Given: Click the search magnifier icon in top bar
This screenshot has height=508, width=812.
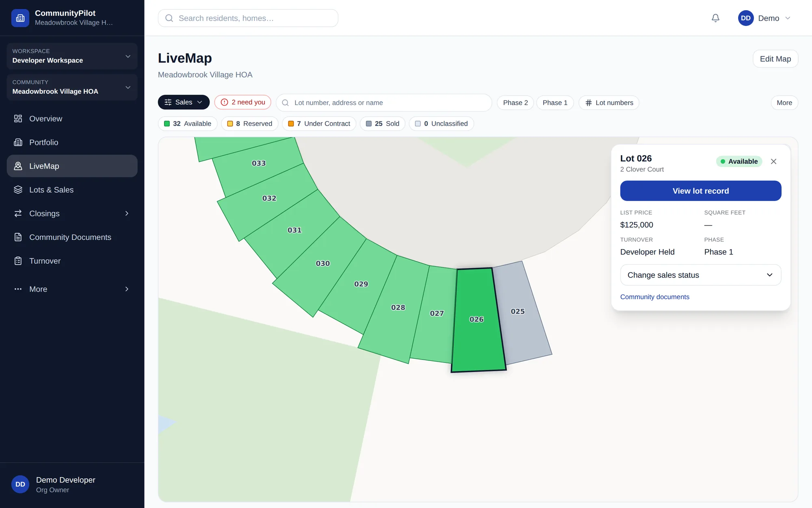Looking at the screenshot, I should coord(169,18).
